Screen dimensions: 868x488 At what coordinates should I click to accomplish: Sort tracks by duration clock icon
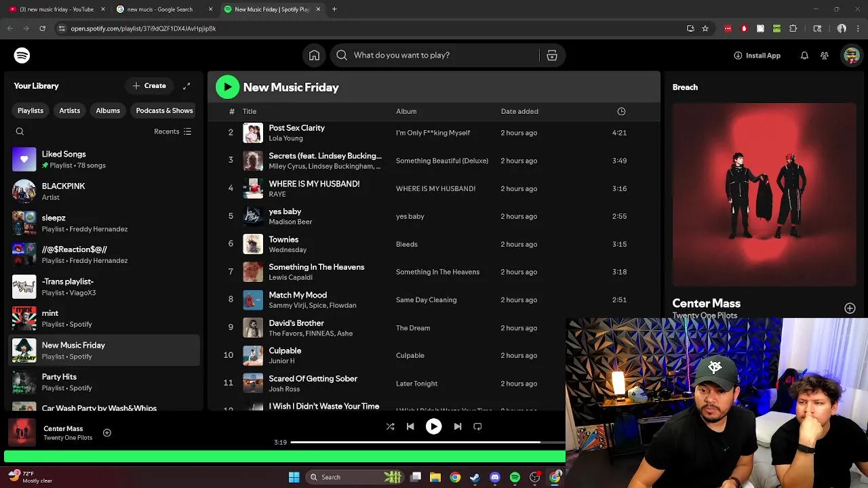621,111
